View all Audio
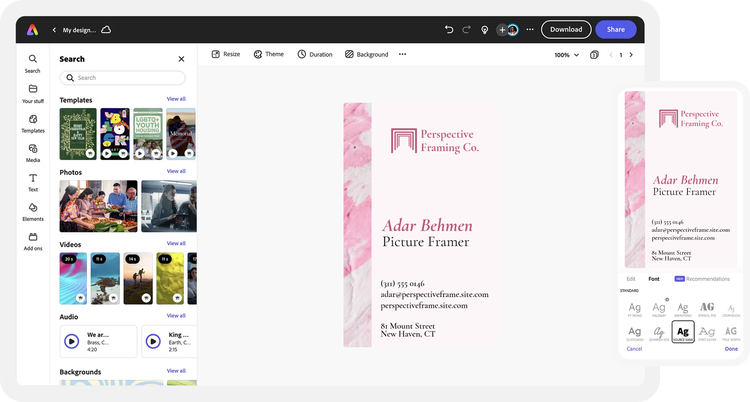Screen dimensions: 750x402 click(176, 316)
